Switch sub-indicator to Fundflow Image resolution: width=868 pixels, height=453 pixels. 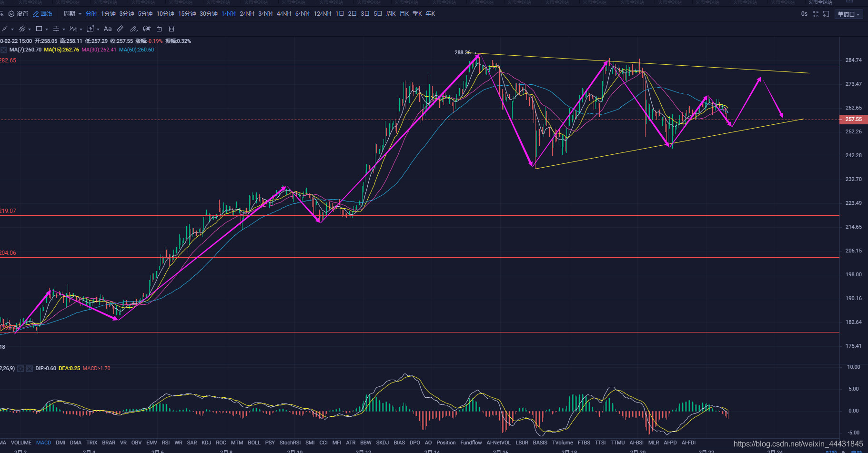(x=471, y=443)
